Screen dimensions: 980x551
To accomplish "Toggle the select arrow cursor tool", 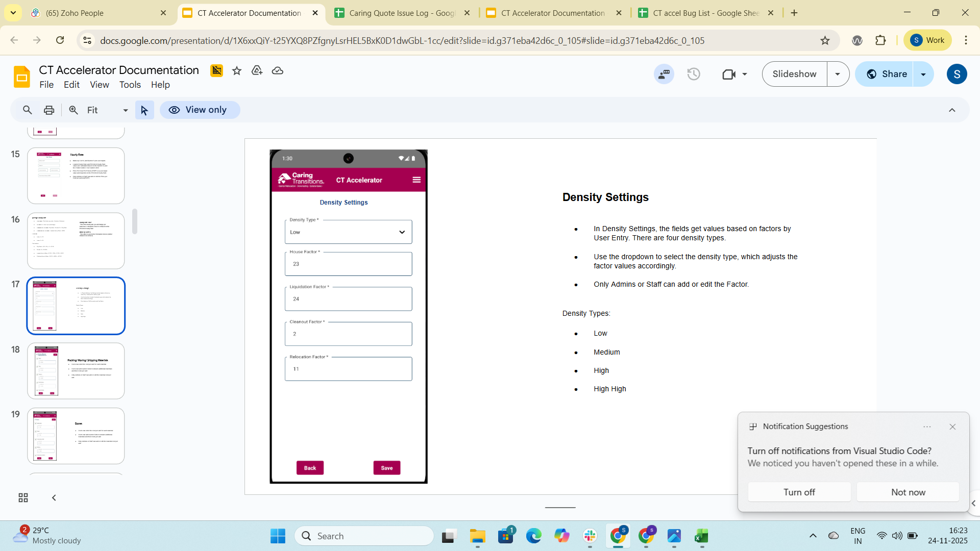I will (x=144, y=110).
